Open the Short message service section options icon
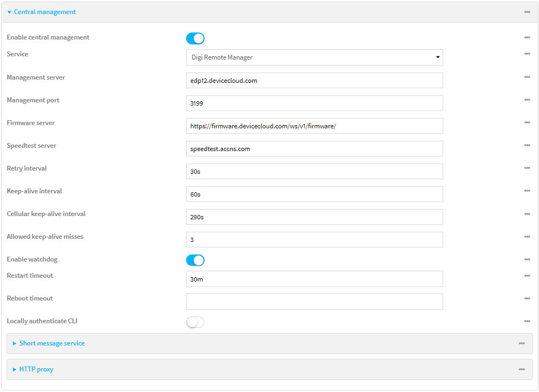The width and height of the screenshot is (539, 392). pos(521,343)
